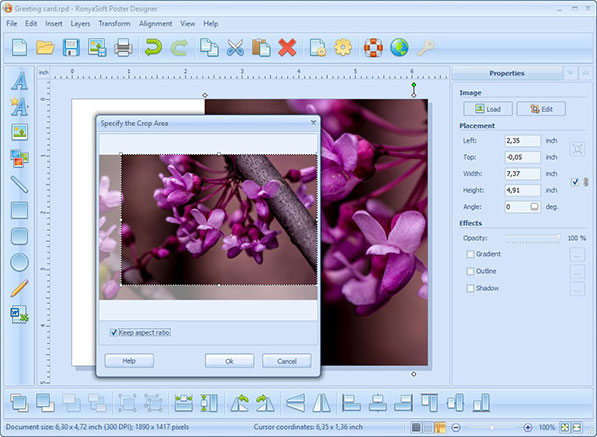Screen dimensions: 597x437
Task: Rotate left using bottom toolbar icon
Action: point(239,403)
